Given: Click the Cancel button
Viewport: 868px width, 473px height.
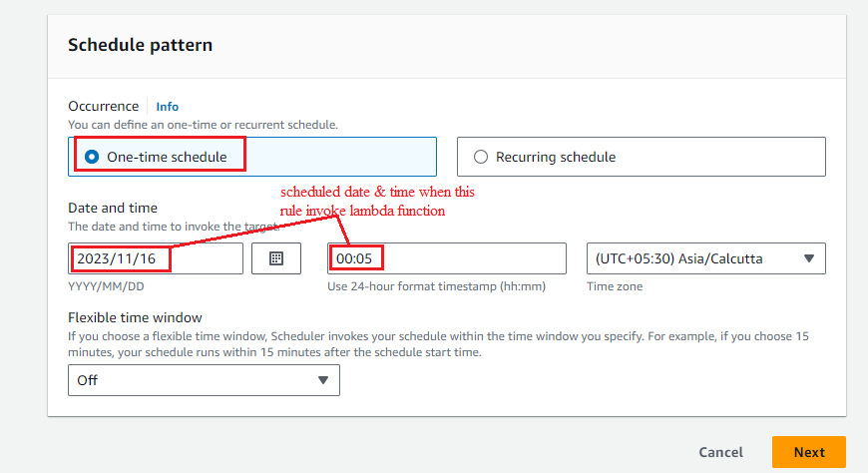Looking at the screenshot, I should point(720,452).
